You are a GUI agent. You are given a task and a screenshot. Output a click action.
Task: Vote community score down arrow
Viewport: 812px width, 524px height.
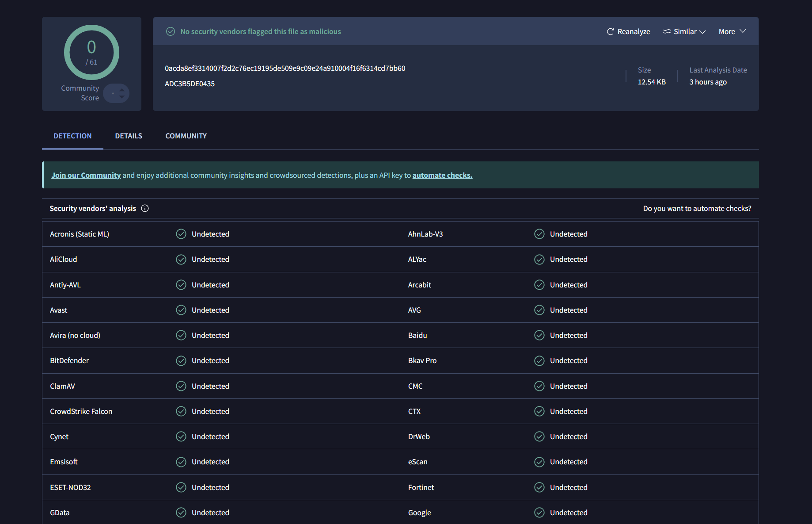tap(121, 97)
